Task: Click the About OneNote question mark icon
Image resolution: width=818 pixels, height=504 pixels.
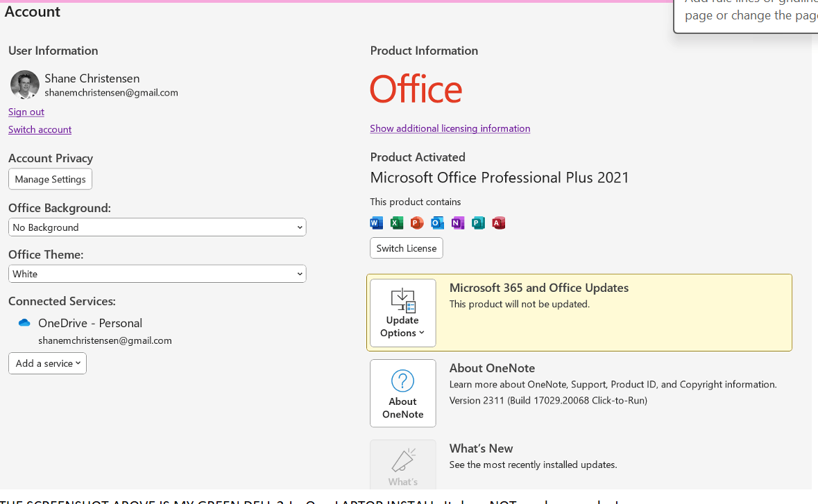Action: 402,380
